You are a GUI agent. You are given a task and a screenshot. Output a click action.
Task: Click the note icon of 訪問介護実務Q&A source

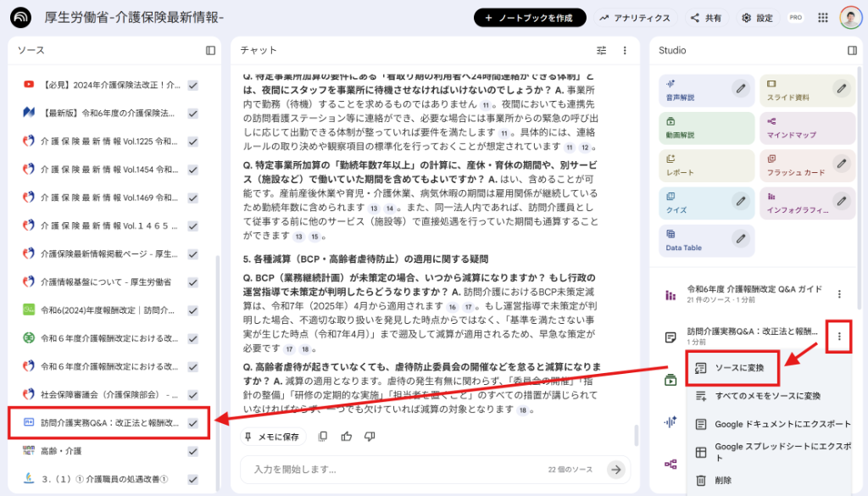tap(29, 422)
